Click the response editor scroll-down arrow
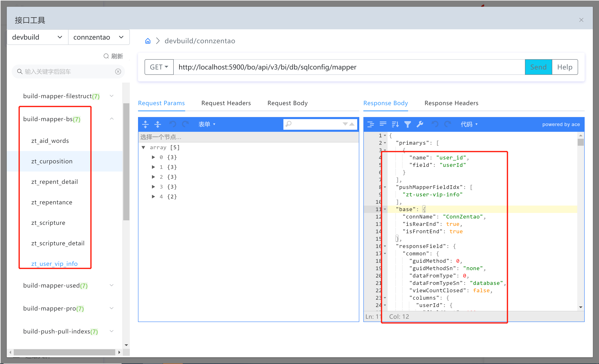Image resolution: width=599 pixels, height=364 pixels. click(x=581, y=307)
